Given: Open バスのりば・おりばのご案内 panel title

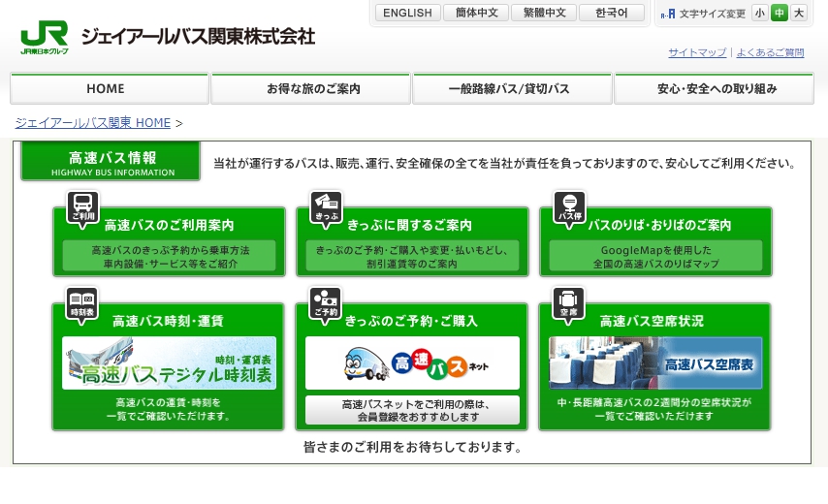Looking at the screenshot, I should [659, 226].
